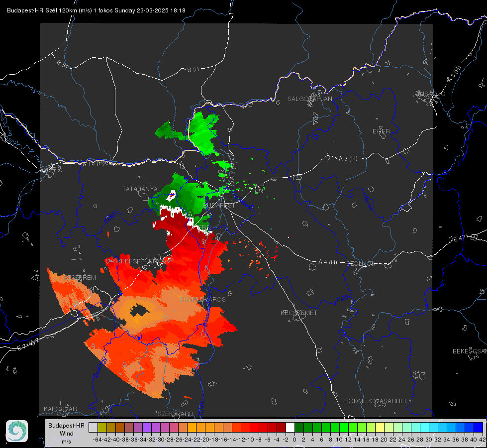Click the SZEKSZÁRD city label
Viewport: 487px width, 448px height.
pos(176,414)
